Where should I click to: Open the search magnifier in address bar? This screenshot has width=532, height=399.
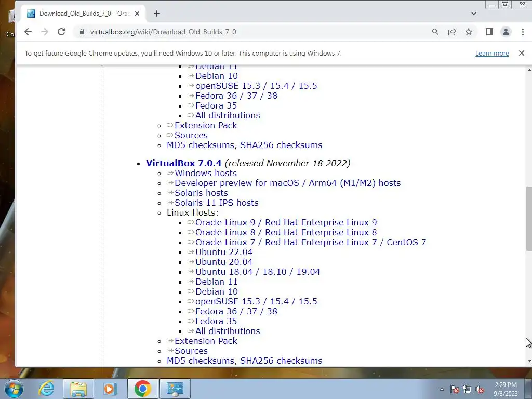[x=435, y=32]
